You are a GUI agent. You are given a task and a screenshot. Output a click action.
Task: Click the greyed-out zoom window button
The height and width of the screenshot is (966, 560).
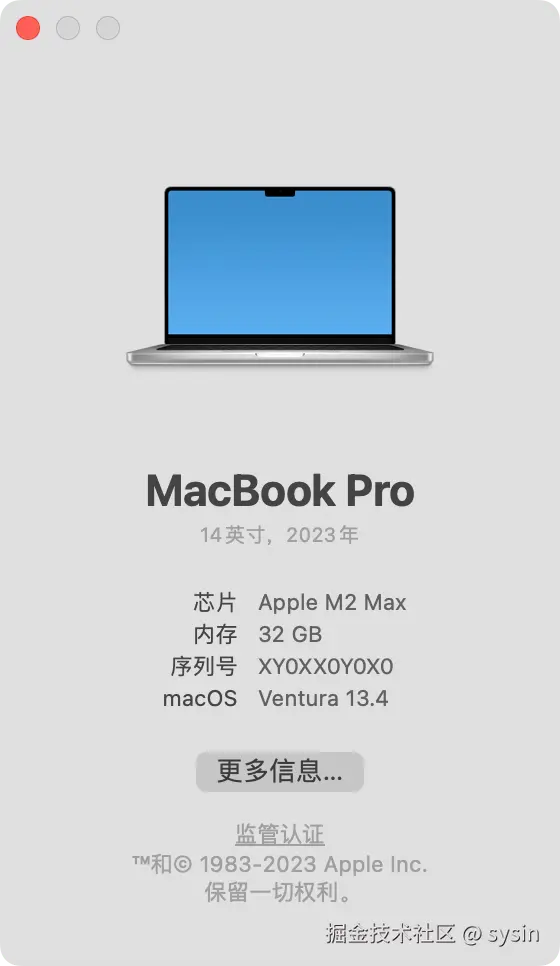point(108,28)
